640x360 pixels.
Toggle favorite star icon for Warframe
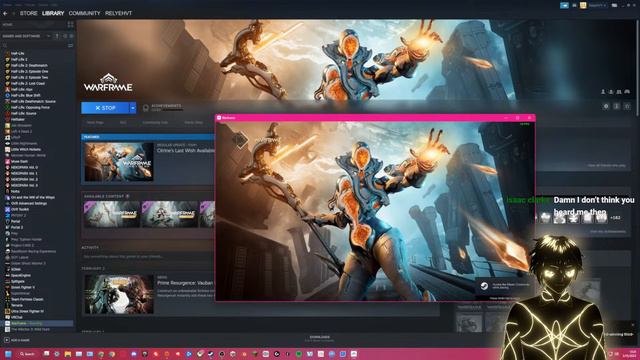click(x=627, y=107)
